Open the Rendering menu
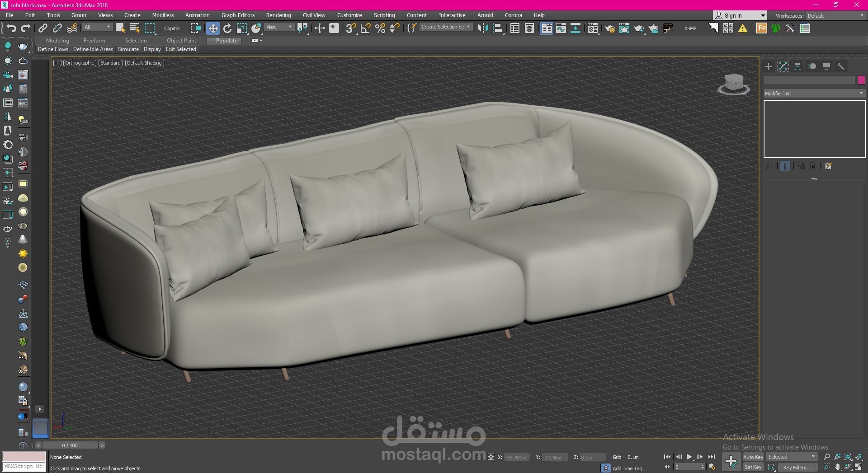The image size is (868, 473). click(x=278, y=15)
